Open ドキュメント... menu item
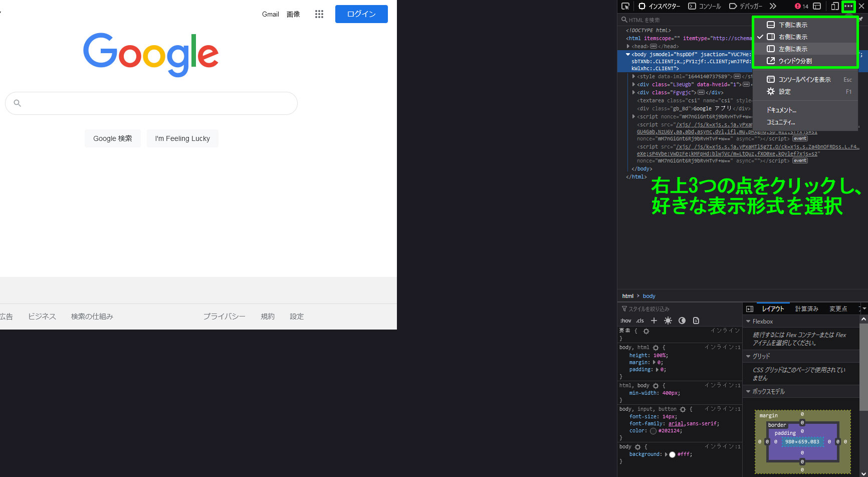The width and height of the screenshot is (868, 477). tap(805, 110)
